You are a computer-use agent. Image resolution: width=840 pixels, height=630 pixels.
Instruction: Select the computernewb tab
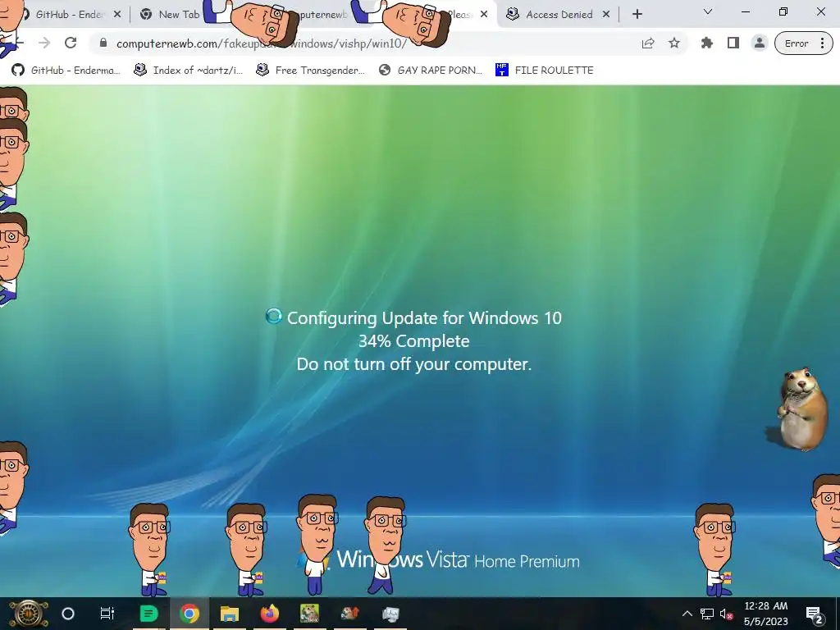pyautogui.click(x=322, y=15)
